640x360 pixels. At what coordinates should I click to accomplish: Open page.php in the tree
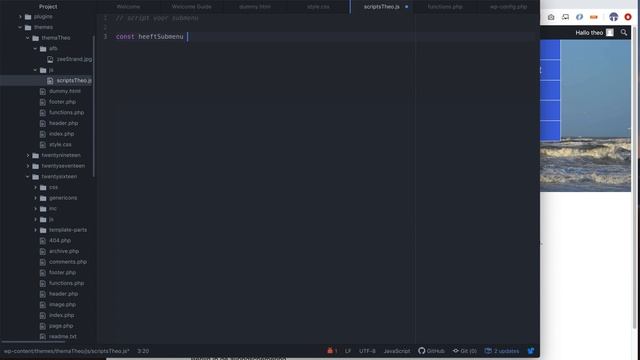click(61, 326)
